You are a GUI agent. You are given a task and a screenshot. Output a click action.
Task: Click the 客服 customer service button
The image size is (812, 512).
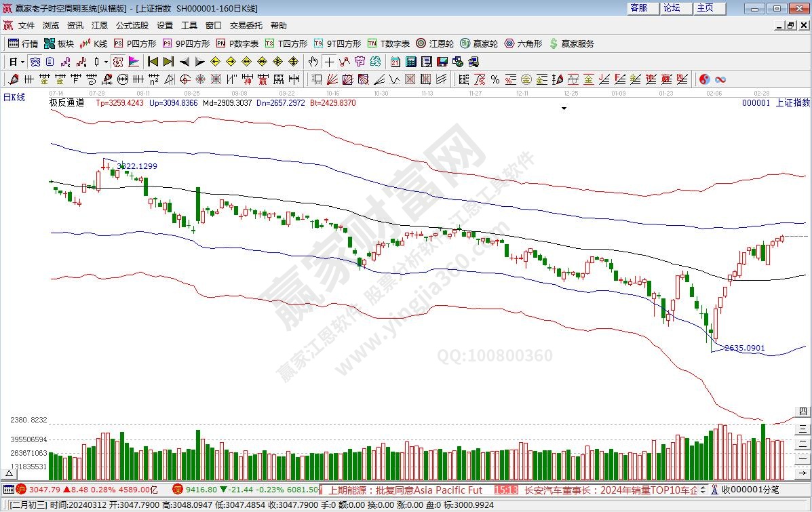(638, 8)
